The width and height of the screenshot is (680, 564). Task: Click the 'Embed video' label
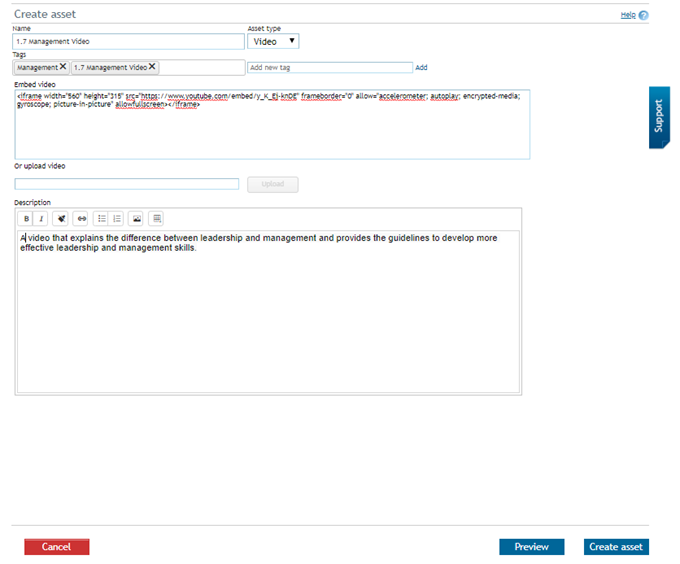pos(35,85)
